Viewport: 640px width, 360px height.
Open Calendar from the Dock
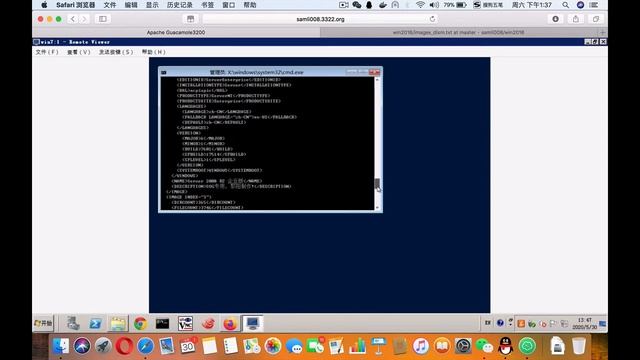[188, 346]
